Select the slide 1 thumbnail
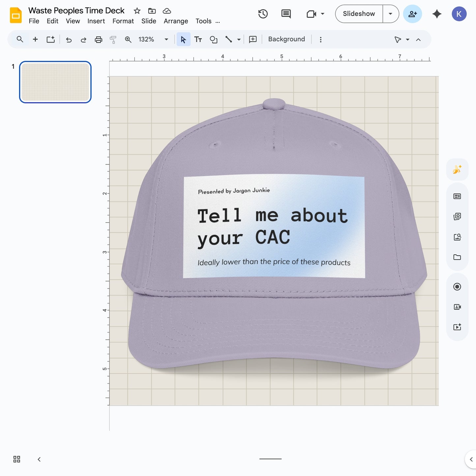Screen dimensions: 476x476 (55, 82)
